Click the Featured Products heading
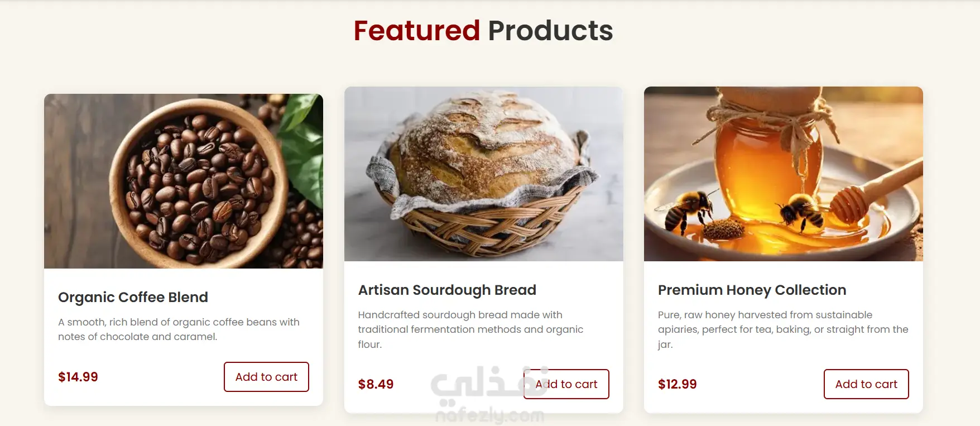The width and height of the screenshot is (980, 426). pos(483,31)
